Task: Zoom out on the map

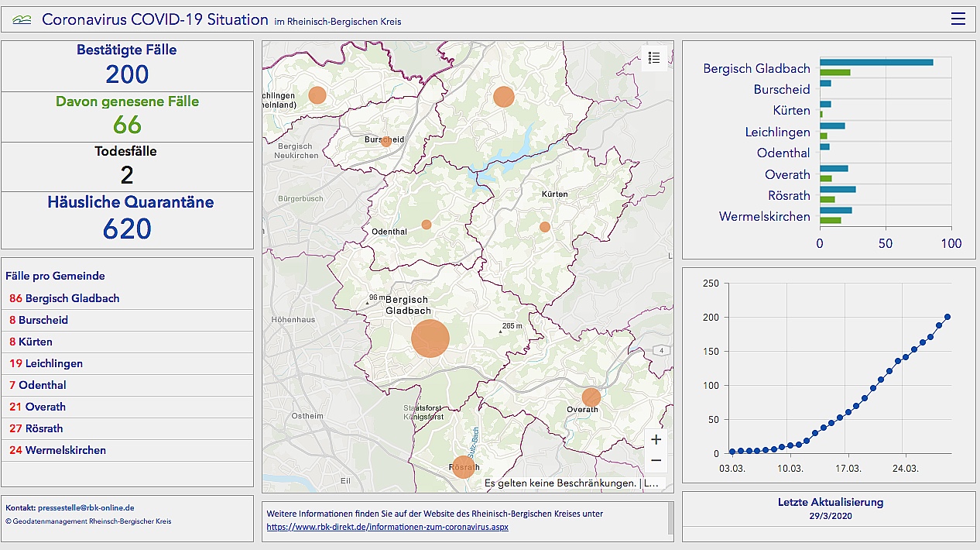Action: (656, 461)
